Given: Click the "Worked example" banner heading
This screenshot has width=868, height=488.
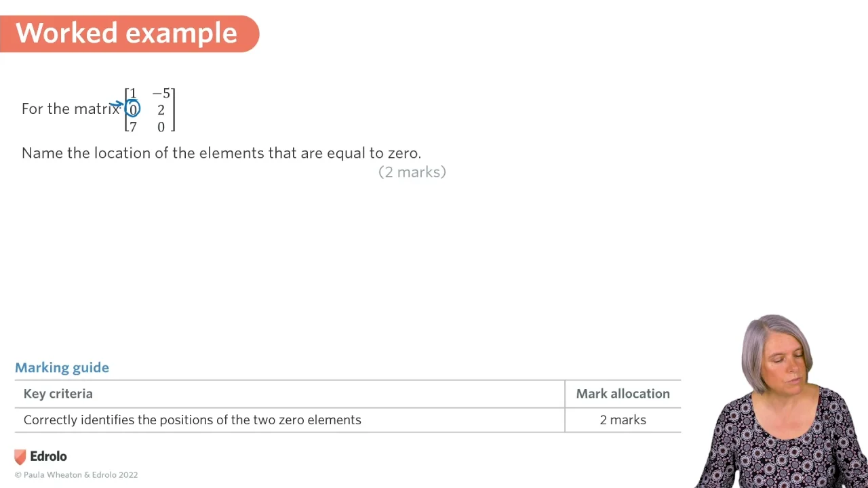Looking at the screenshot, I should [x=127, y=33].
